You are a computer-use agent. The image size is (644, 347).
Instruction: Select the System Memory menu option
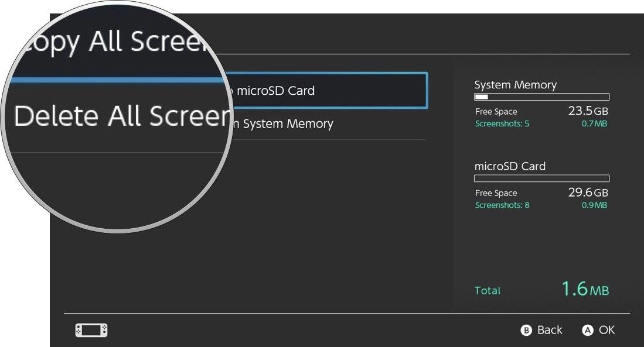point(325,124)
